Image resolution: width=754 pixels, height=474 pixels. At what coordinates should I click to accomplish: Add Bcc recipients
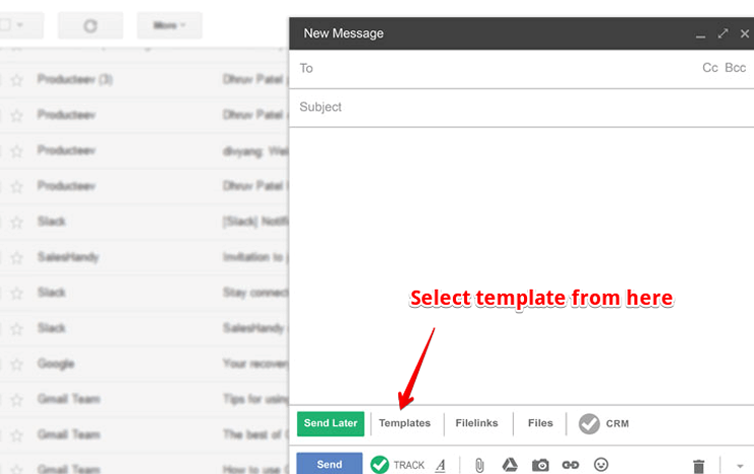click(x=735, y=68)
